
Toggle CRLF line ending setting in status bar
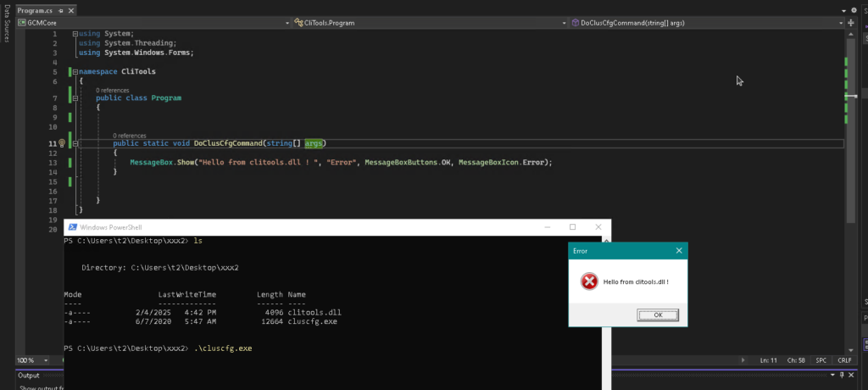click(x=844, y=360)
